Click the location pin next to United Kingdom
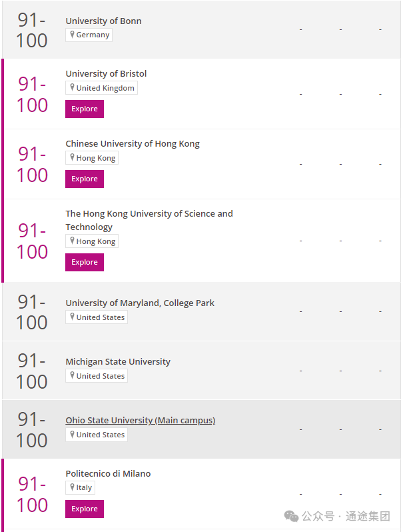 (x=72, y=87)
